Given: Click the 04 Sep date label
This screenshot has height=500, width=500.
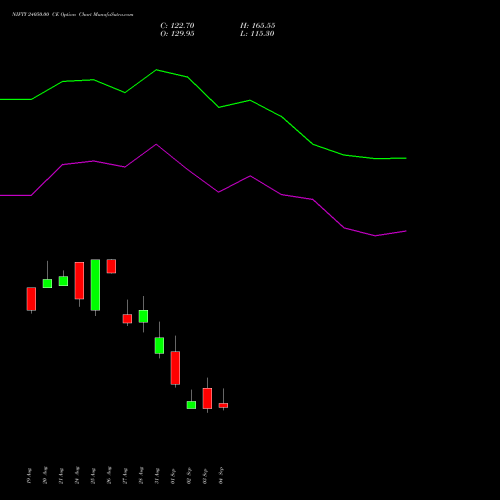Looking at the screenshot, I should 221,476.
